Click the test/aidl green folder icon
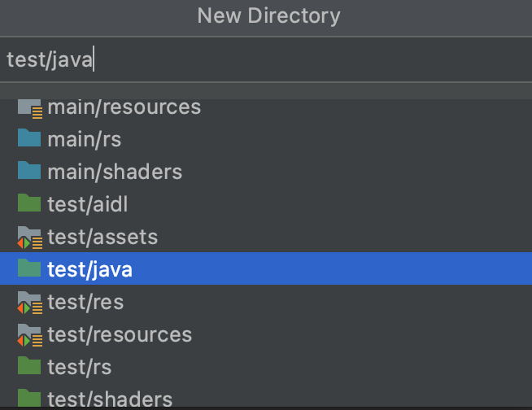 click(29, 204)
